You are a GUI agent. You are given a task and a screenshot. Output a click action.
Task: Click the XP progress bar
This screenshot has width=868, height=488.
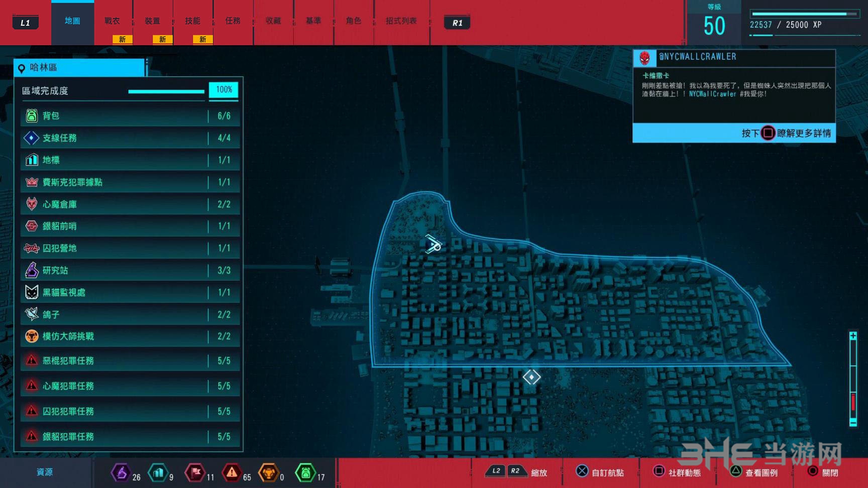point(804,14)
